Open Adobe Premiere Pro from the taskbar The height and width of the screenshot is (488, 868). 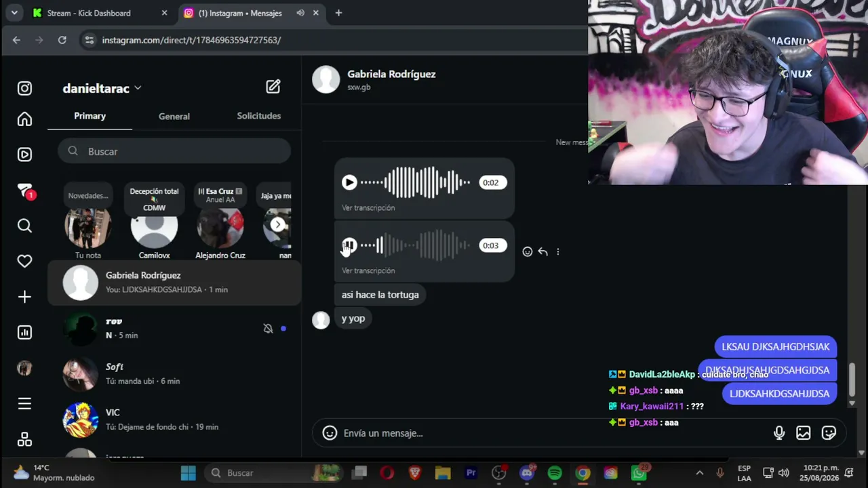tap(471, 473)
